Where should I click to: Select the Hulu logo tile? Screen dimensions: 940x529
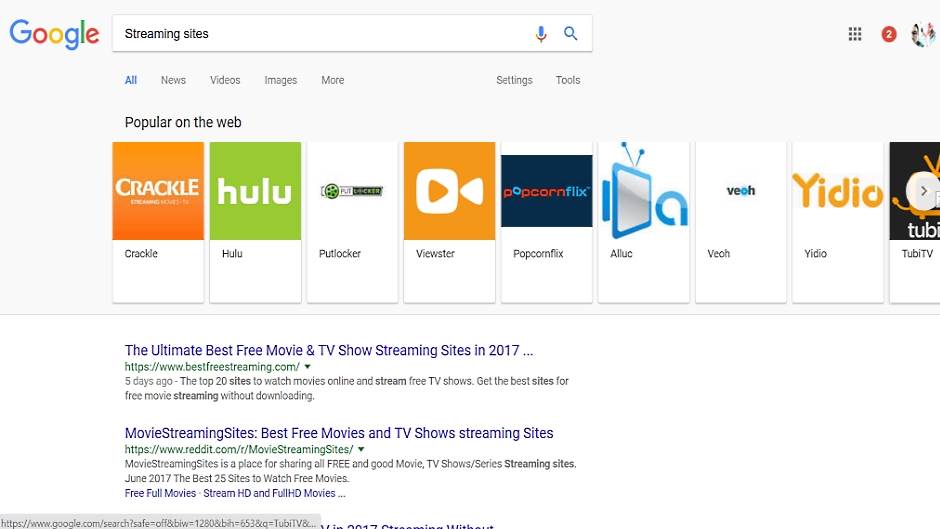(x=255, y=190)
